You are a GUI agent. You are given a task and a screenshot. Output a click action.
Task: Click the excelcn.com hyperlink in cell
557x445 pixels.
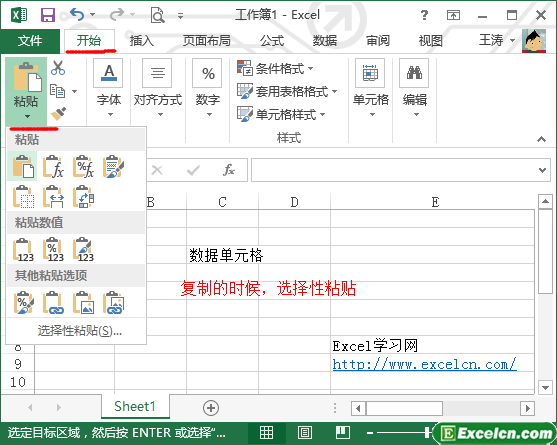(x=424, y=364)
